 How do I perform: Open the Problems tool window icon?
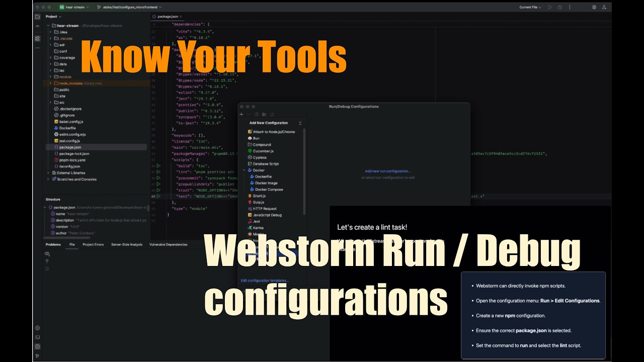coord(37,346)
